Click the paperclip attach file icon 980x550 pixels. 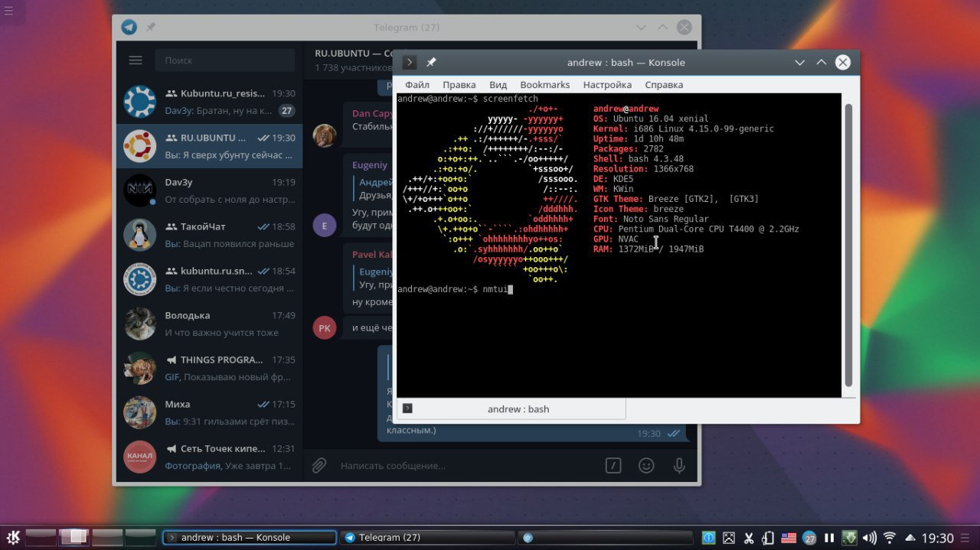coord(319,465)
